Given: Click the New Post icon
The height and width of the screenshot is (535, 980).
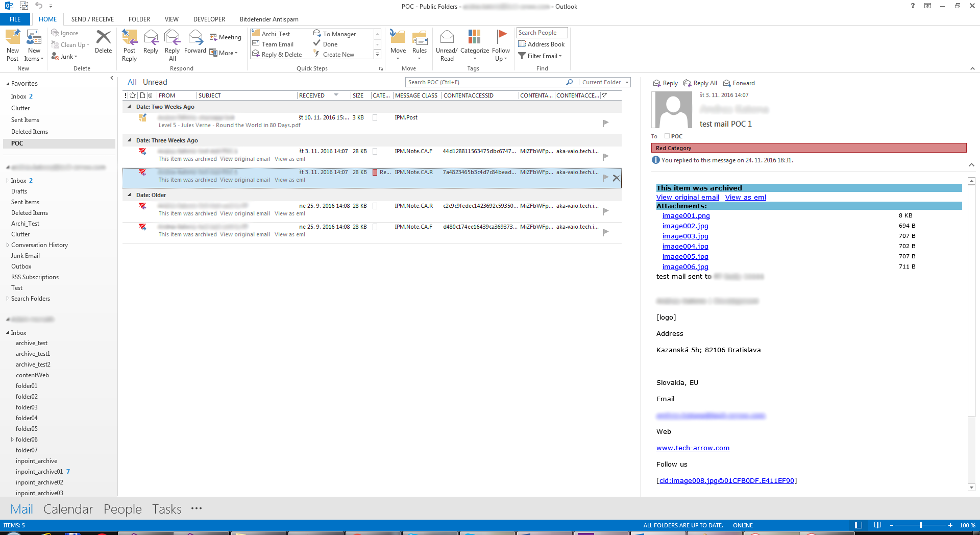Looking at the screenshot, I should tap(13, 38).
